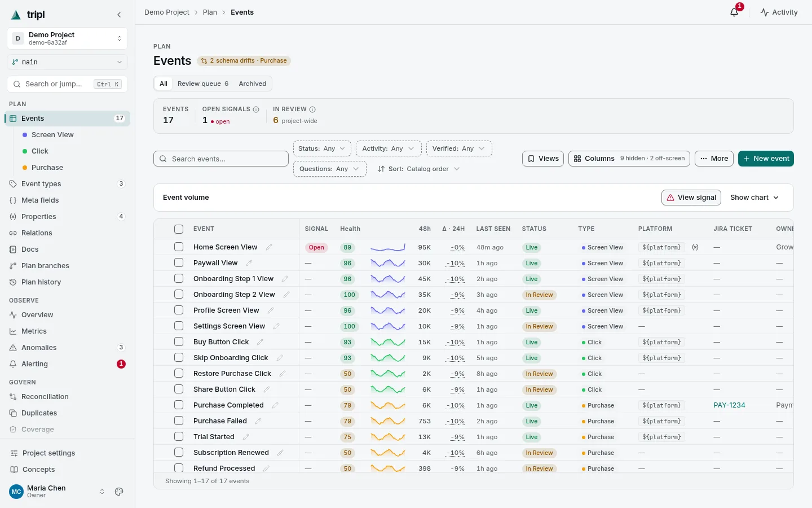812x508 pixels.
Task: Collapse the sidebar with the chevron icon
Action: [x=119, y=15]
